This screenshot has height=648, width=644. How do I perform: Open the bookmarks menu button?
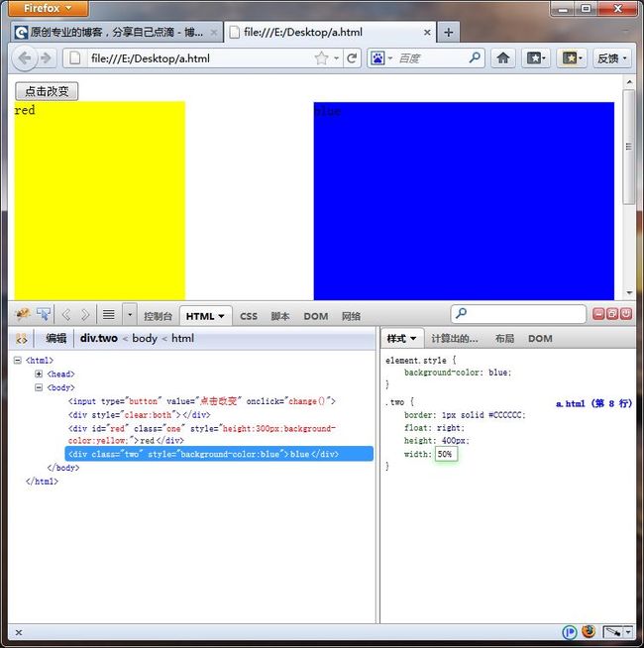[536, 58]
